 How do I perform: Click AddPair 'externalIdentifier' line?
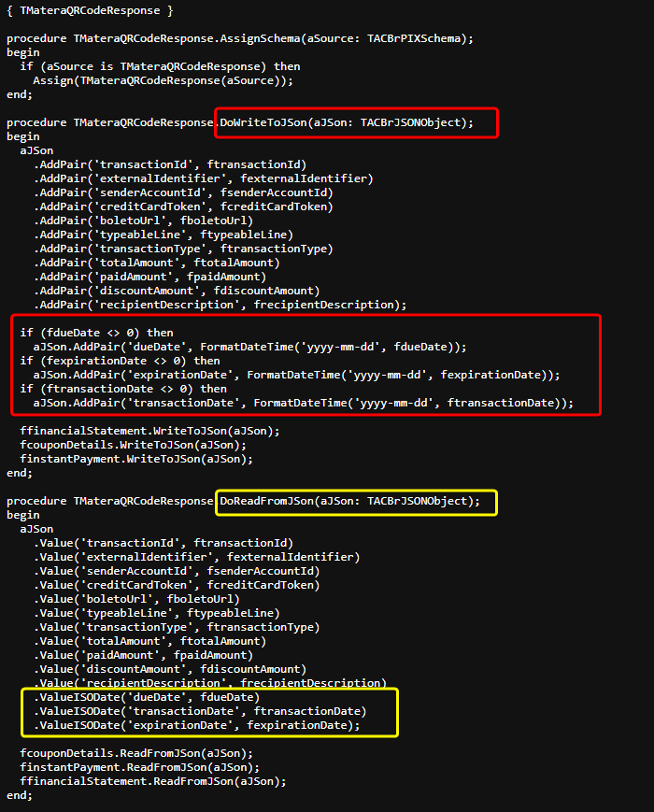204,178
